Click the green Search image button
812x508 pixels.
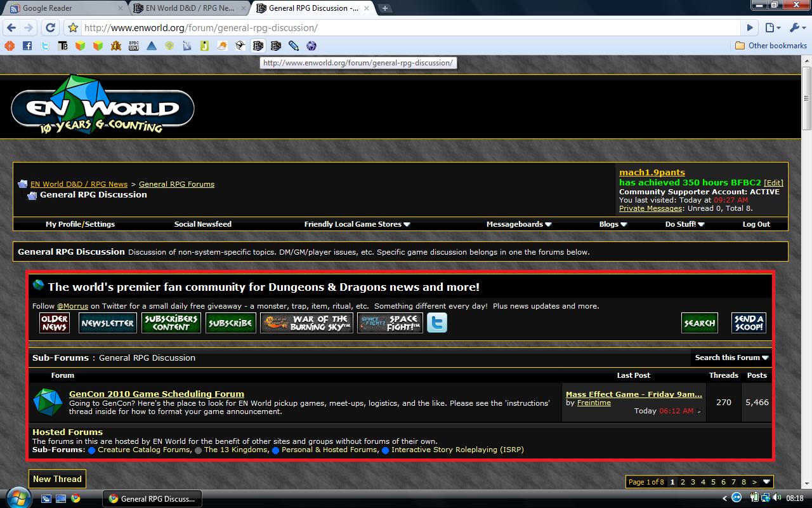[700, 323]
